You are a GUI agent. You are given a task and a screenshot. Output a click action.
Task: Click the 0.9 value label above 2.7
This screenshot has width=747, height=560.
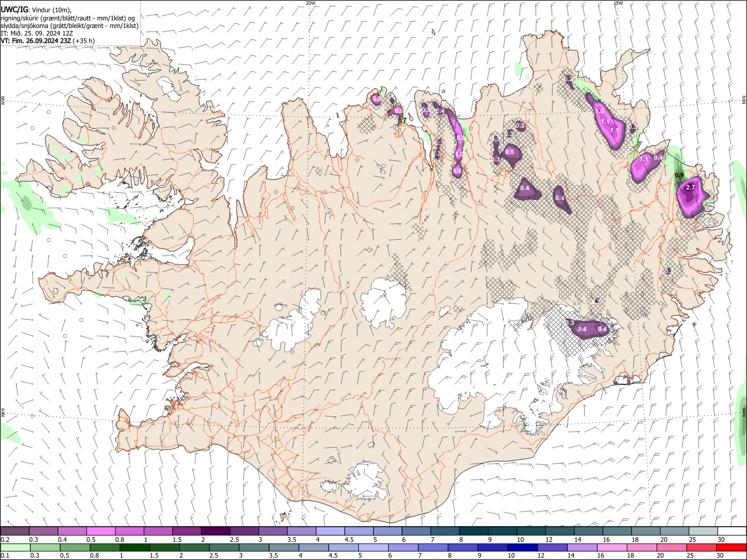(679, 175)
